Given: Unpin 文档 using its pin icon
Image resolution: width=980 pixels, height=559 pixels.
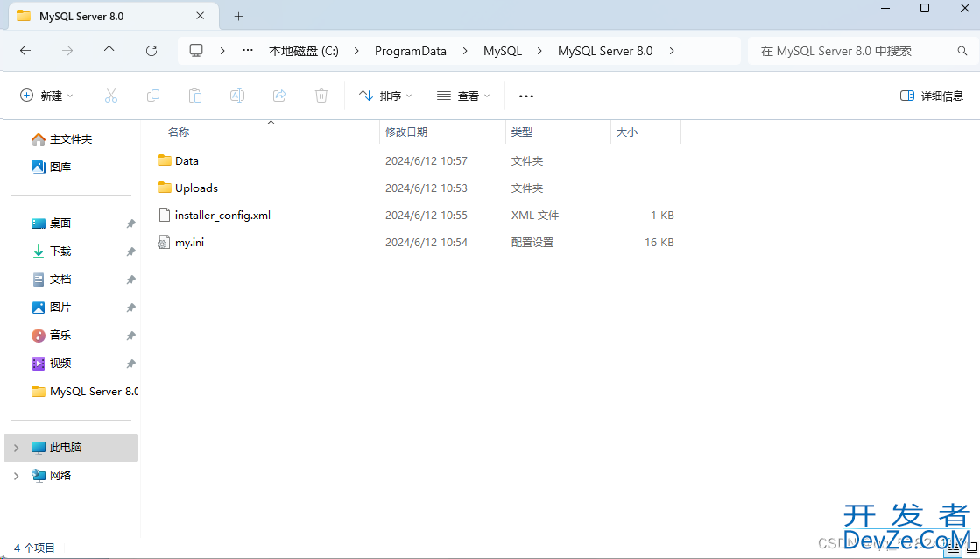Looking at the screenshot, I should (x=130, y=279).
